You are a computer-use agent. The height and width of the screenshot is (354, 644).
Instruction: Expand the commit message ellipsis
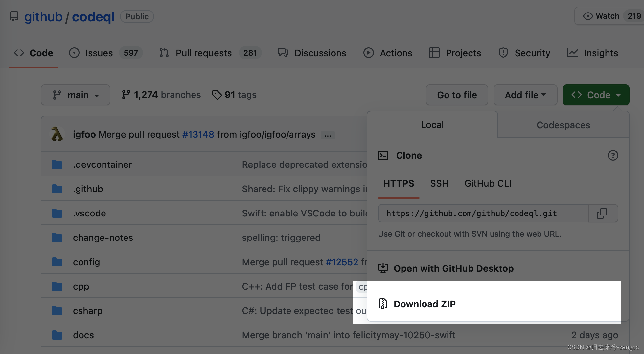(328, 135)
